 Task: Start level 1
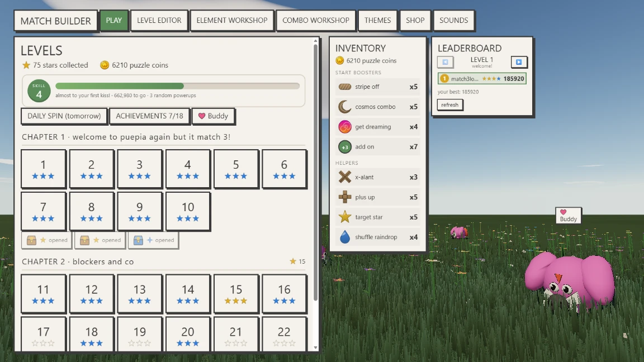(43, 169)
